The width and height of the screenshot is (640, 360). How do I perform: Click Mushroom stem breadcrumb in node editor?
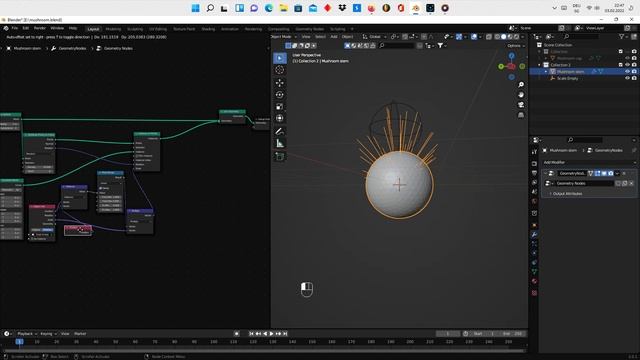click(27, 48)
